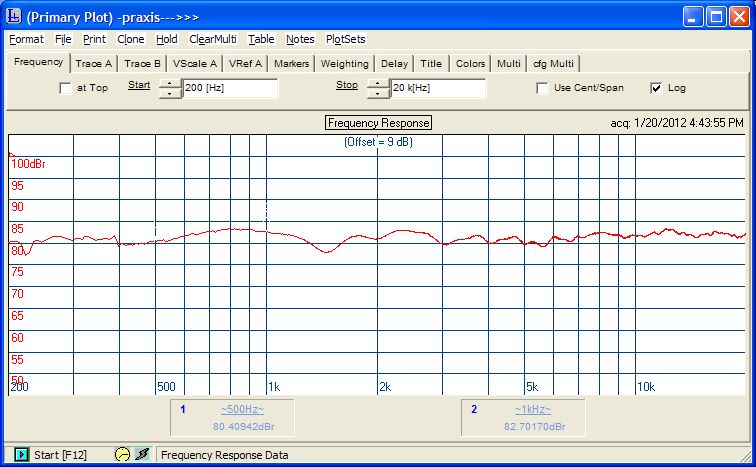Screen dimensions: 756x467
Task: Click the acquisition timestamp text
Action: pos(677,123)
